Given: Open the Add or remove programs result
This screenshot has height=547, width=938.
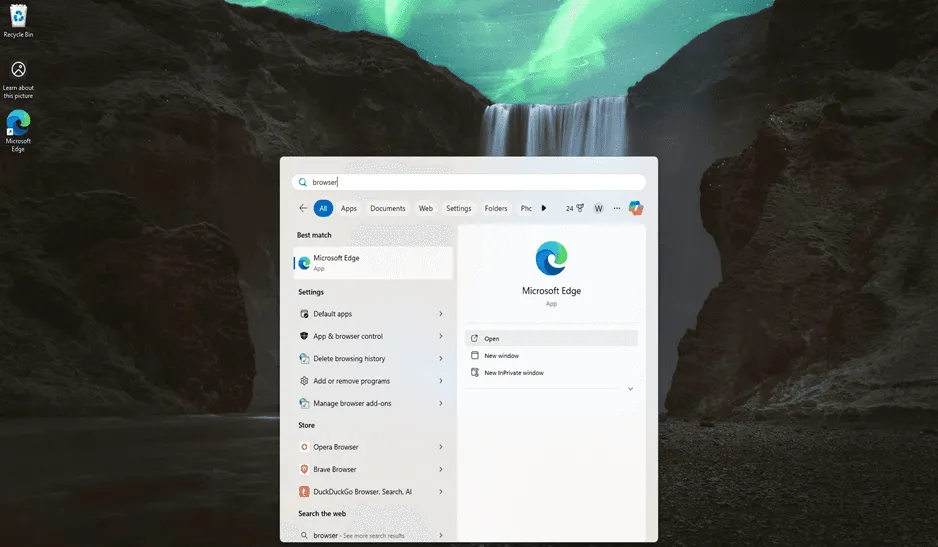Looking at the screenshot, I should point(373,381).
